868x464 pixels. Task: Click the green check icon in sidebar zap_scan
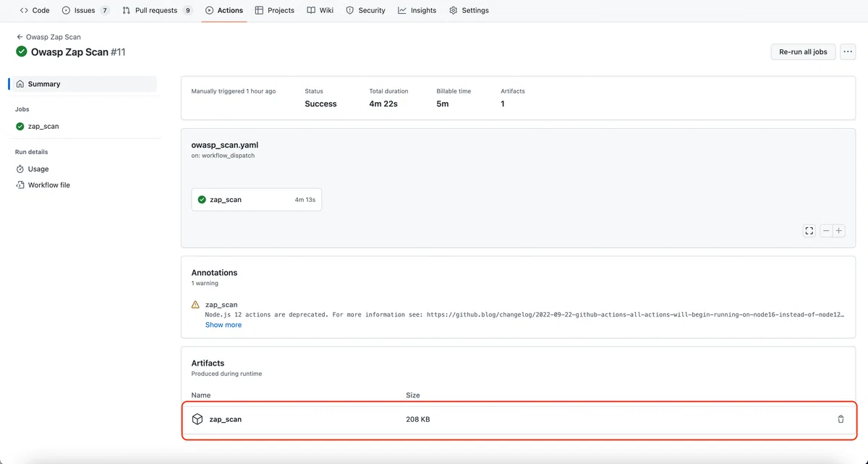pyautogui.click(x=20, y=126)
